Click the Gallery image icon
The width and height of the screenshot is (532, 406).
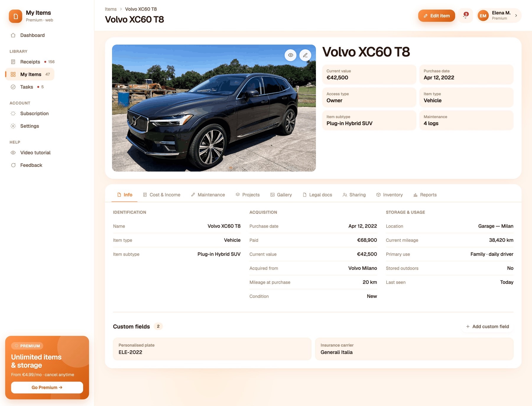point(273,195)
